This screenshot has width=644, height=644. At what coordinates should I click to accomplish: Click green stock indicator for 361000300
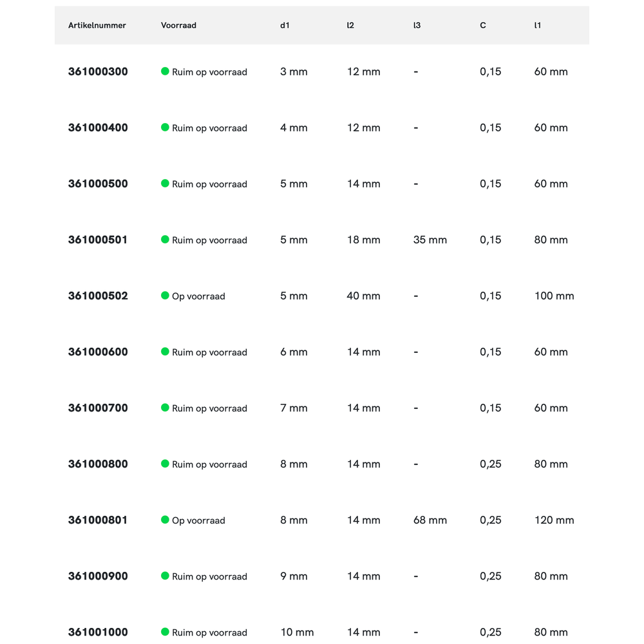(x=165, y=71)
